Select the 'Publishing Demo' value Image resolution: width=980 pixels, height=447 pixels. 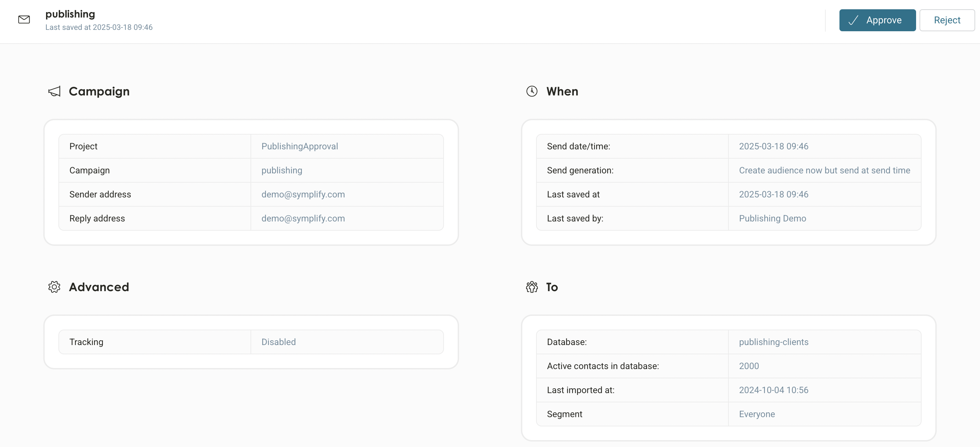tap(772, 218)
